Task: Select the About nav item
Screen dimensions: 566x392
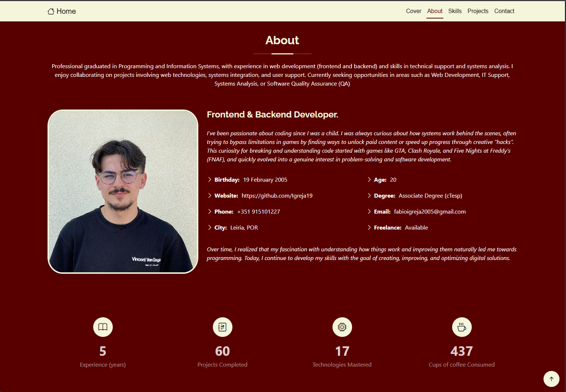Action: [x=434, y=11]
